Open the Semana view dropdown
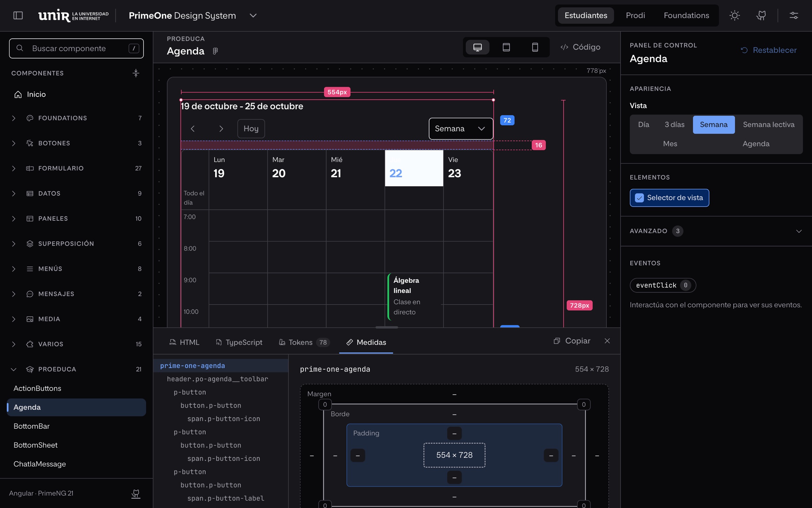Image resolution: width=812 pixels, height=508 pixels. [461, 129]
